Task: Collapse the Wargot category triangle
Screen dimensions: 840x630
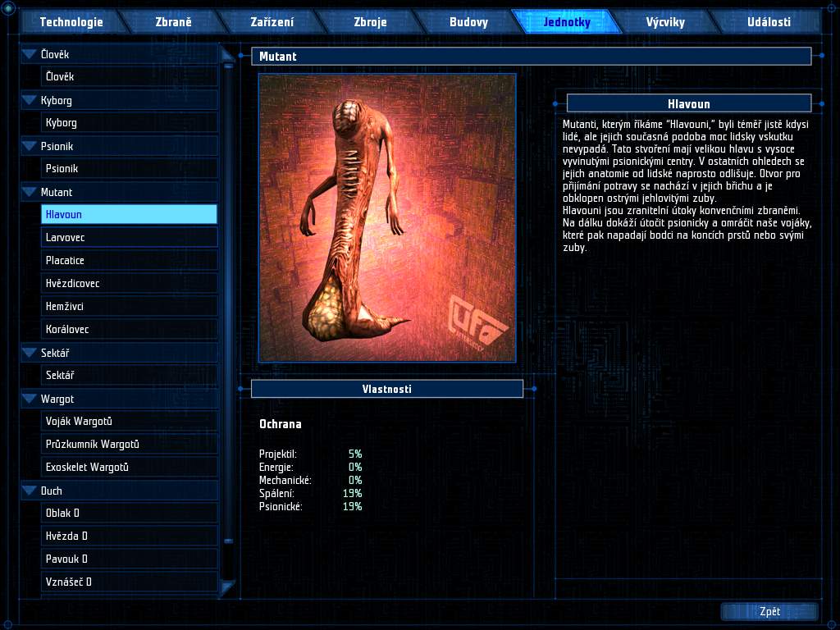Action: tap(29, 399)
